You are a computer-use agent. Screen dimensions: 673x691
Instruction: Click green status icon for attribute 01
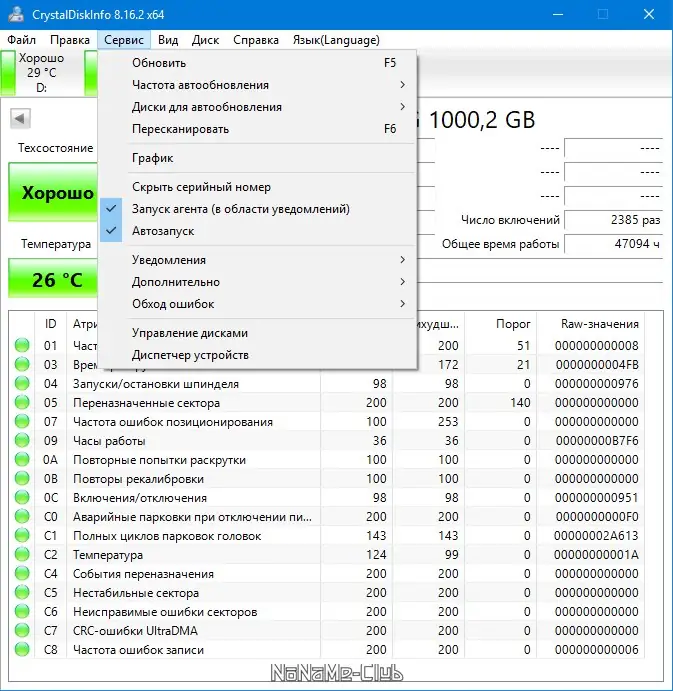click(22, 345)
